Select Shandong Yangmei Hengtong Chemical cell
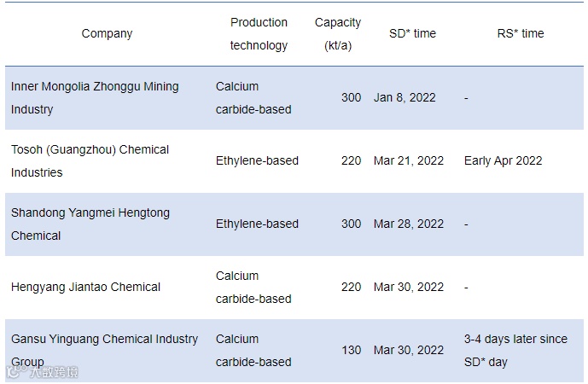Viewport: 588px width, 384px height. coord(90,224)
